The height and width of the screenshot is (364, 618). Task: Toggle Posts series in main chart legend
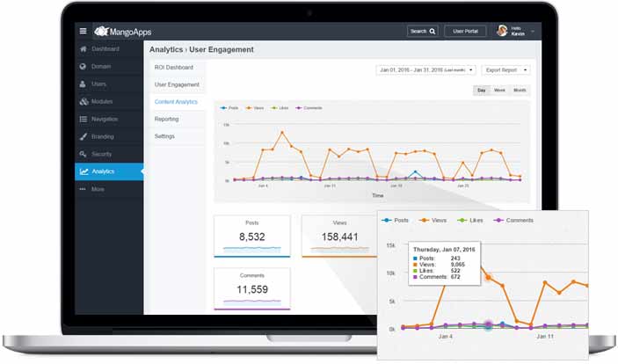click(229, 108)
